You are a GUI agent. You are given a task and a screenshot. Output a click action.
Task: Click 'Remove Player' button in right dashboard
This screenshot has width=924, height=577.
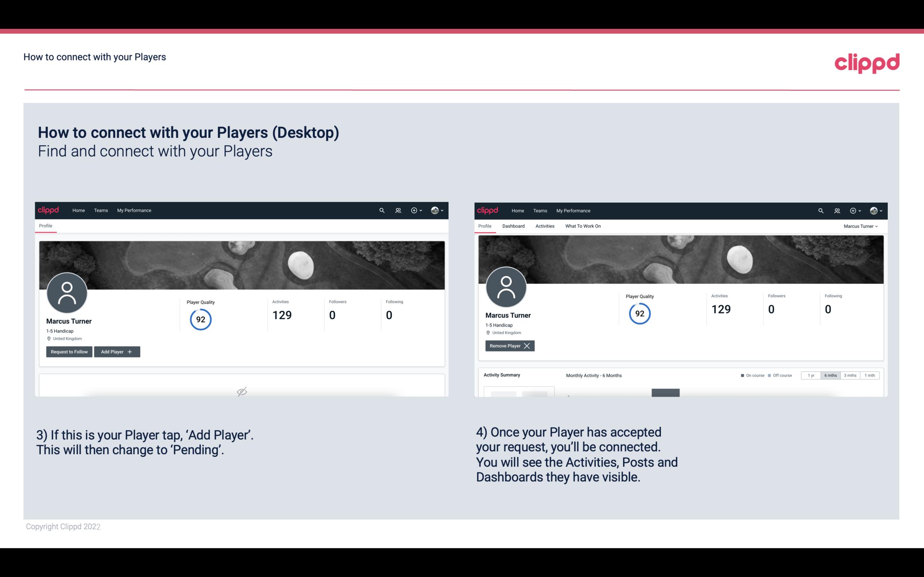(508, 346)
